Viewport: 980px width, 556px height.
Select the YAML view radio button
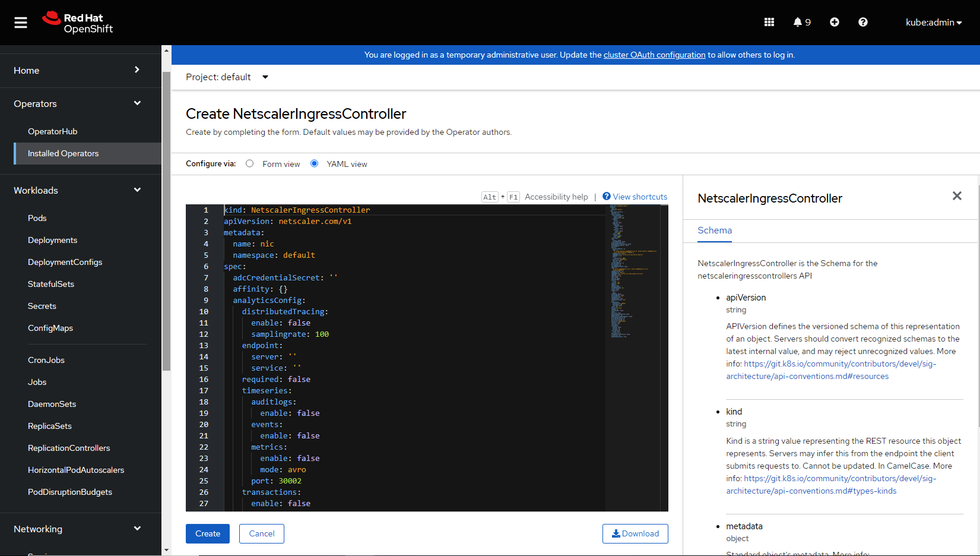(x=315, y=163)
